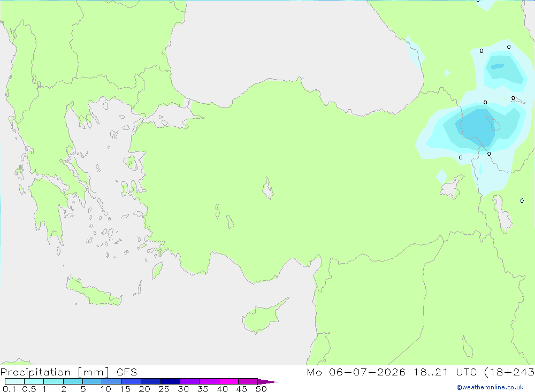Click the "(18+243" forecast offset text
The image size is (535, 392).
pyautogui.click(x=509, y=372)
